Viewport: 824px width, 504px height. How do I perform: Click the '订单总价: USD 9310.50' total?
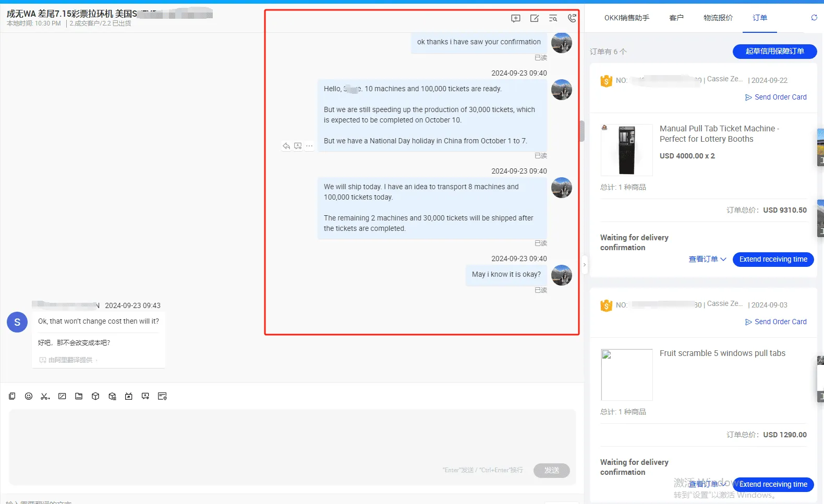tap(767, 210)
